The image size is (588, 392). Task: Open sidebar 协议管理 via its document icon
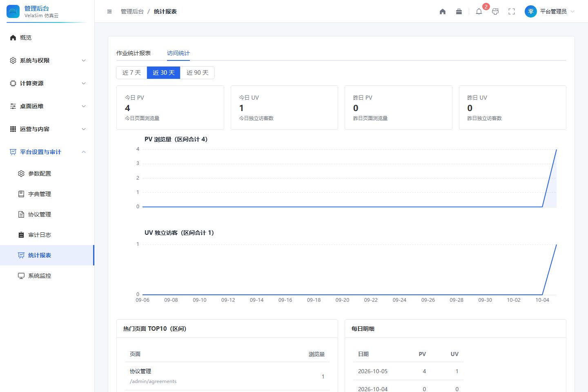click(x=21, y=214)
